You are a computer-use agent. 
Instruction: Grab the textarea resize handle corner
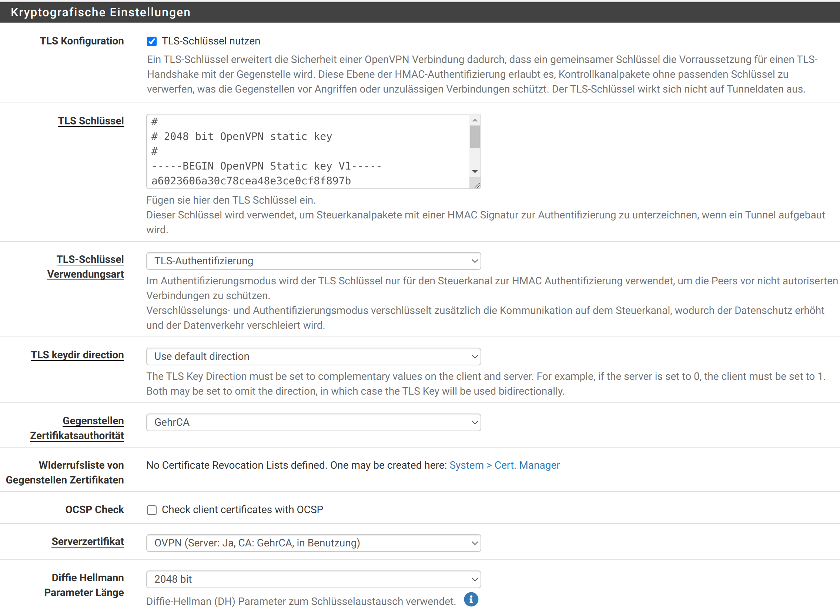point(476,185)
